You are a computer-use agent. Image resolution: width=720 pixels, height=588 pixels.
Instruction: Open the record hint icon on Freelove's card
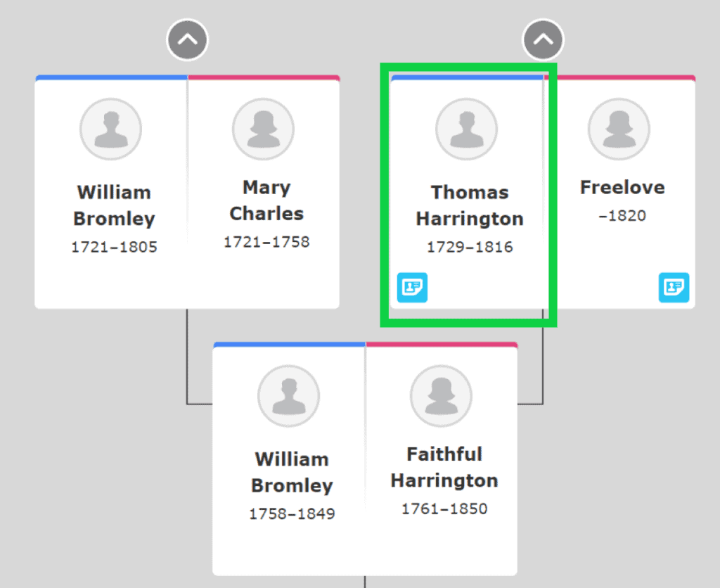(x=674, y=288)
